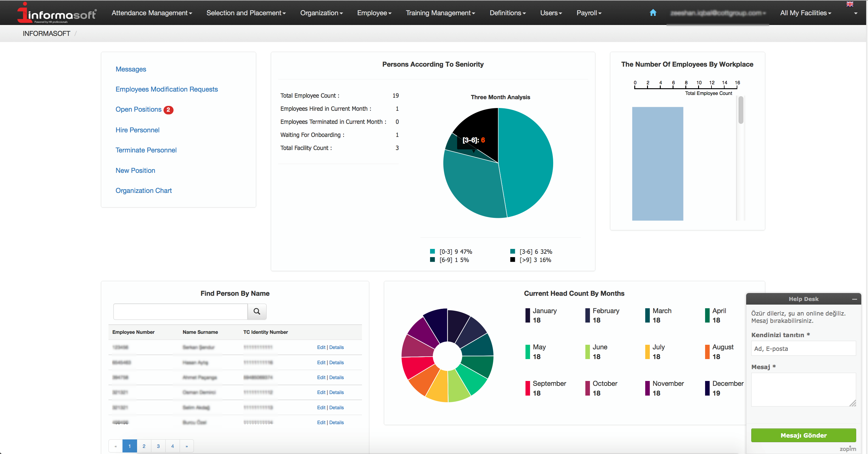This screenshot has height=454, width=868.
Task: Click the UK flag language icon
Action: [x=850, y=4]
